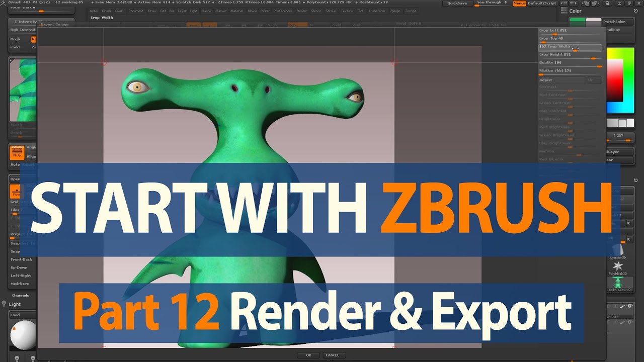
Task: Click the Contrast slider
Action: pyautogui.click(x=570, y=87)
